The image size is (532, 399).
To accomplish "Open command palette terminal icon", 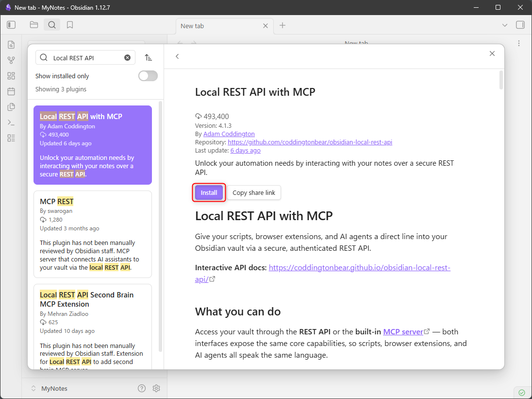I will [11, 122].
